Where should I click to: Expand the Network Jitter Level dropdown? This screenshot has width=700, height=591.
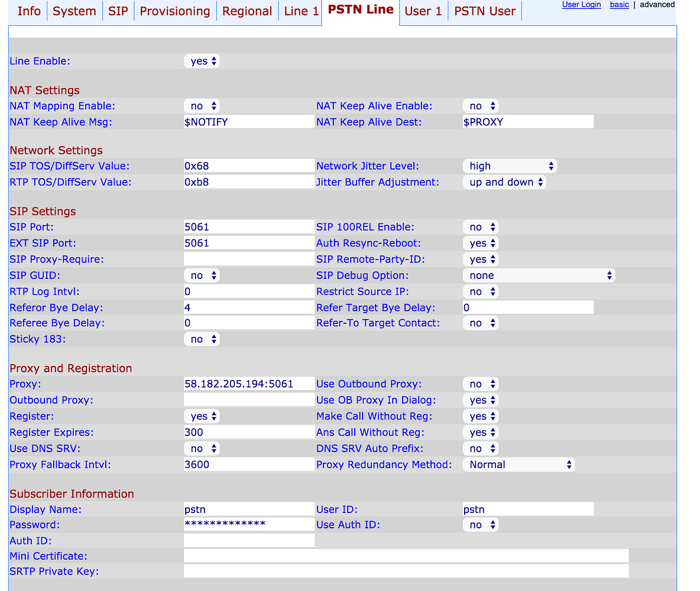509,166
